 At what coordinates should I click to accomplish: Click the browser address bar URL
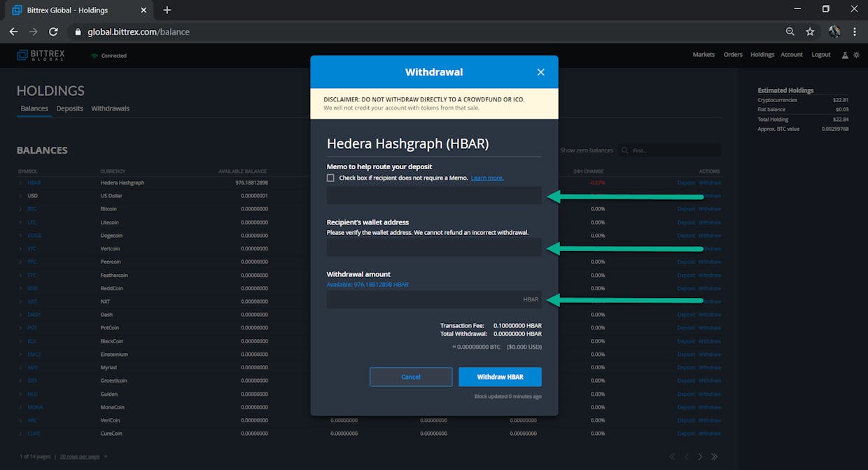(139, 31)
